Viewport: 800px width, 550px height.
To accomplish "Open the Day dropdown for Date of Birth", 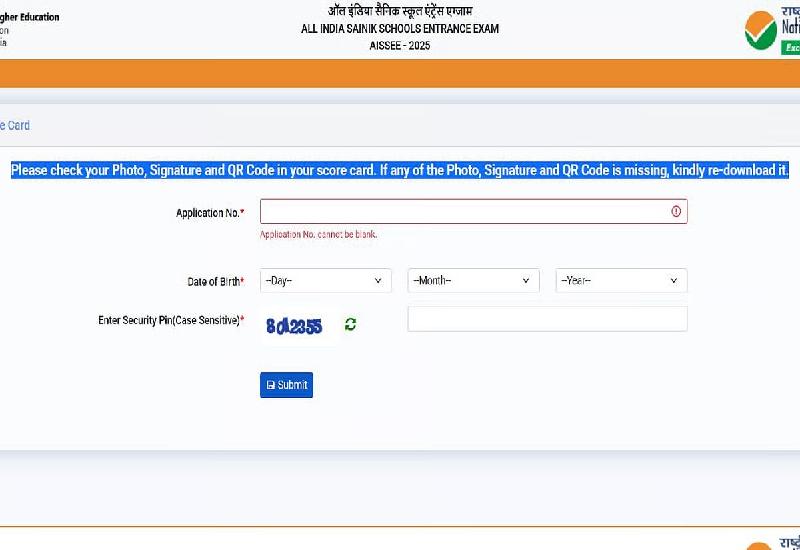I will [x=326, y=281].
